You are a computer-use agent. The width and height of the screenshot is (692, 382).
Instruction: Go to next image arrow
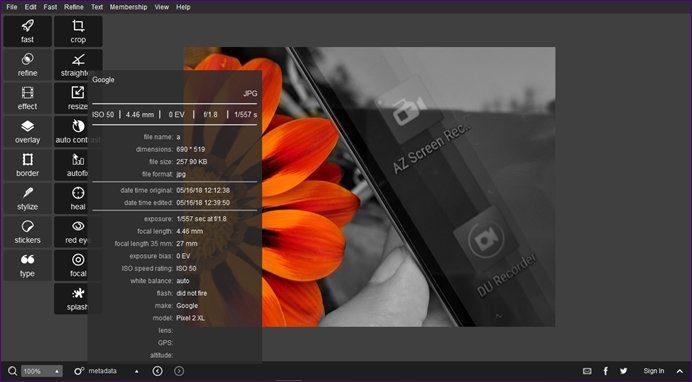[179, 371]
